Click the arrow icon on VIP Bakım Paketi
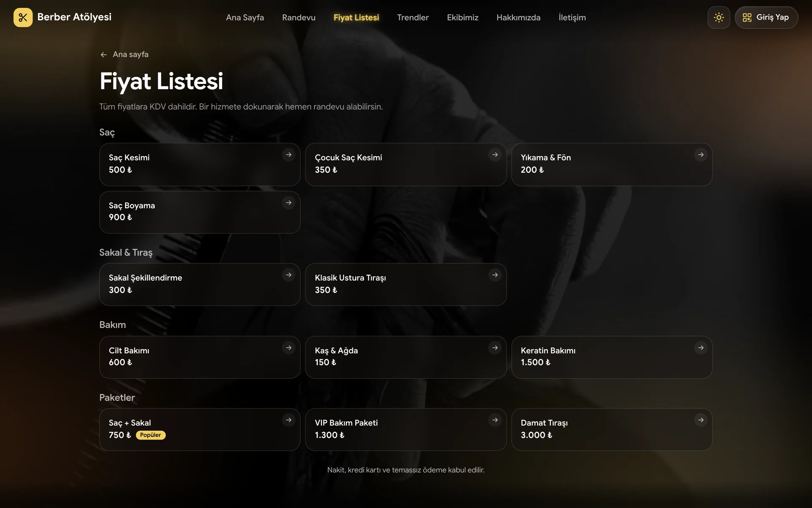This screenshot has width=812, height=508. click(495, 420)
